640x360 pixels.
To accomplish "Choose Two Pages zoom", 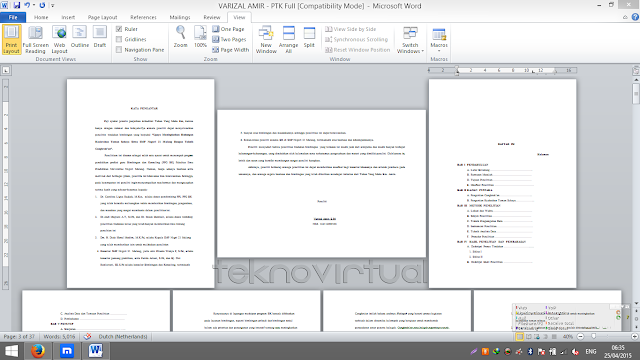I will tap(229, 39).
